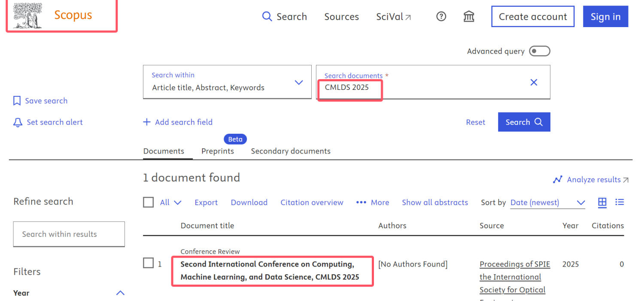Click Set search alert bell icon
Image resolution: width=644 pixels, height=301 pixels.
point(18,123)
